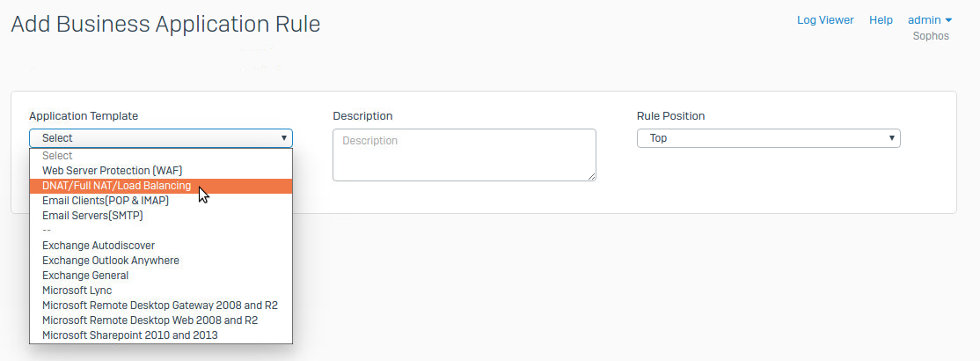Choose the blank Select placeholder option
This screenshot has height=361, width=980.
[x=57, y=156]
